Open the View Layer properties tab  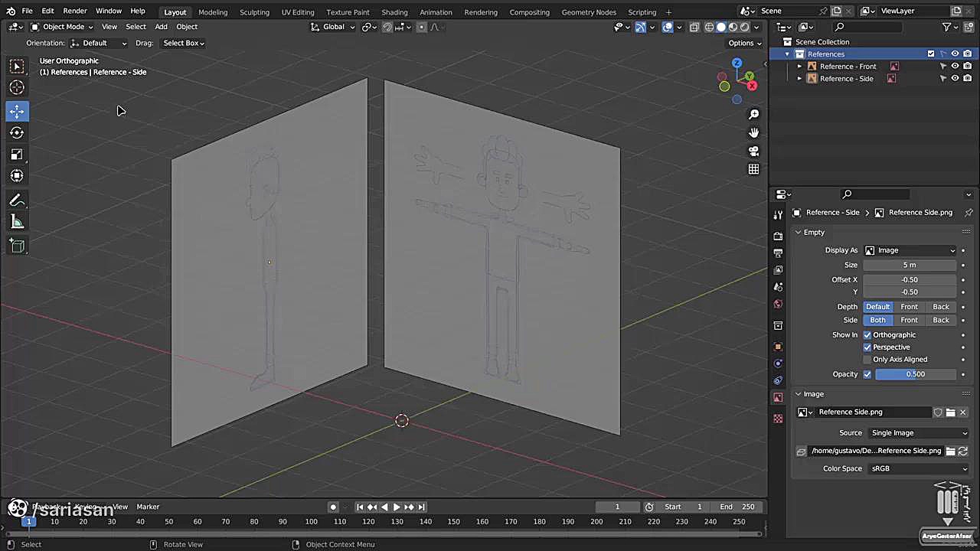[x=778, y=269]
